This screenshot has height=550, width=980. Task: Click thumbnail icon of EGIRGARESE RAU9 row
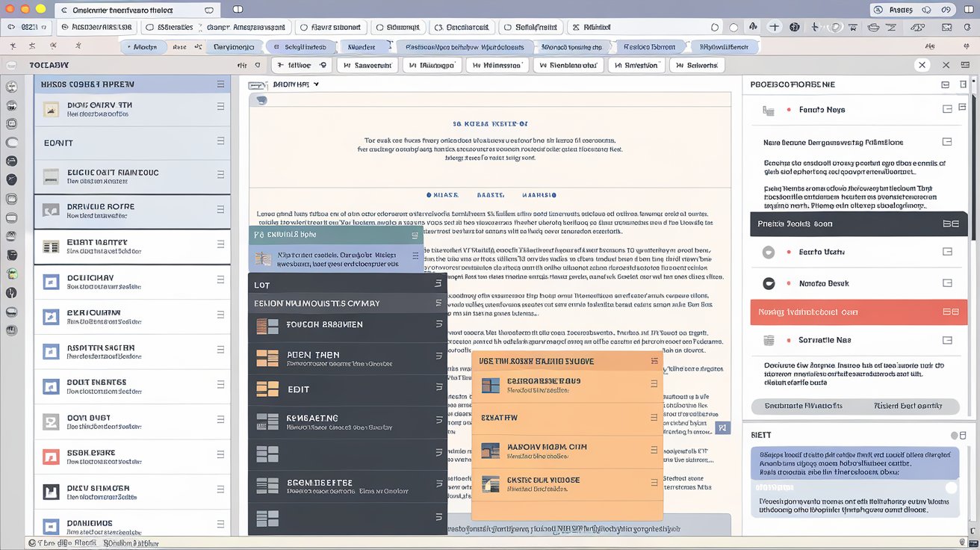490,386
